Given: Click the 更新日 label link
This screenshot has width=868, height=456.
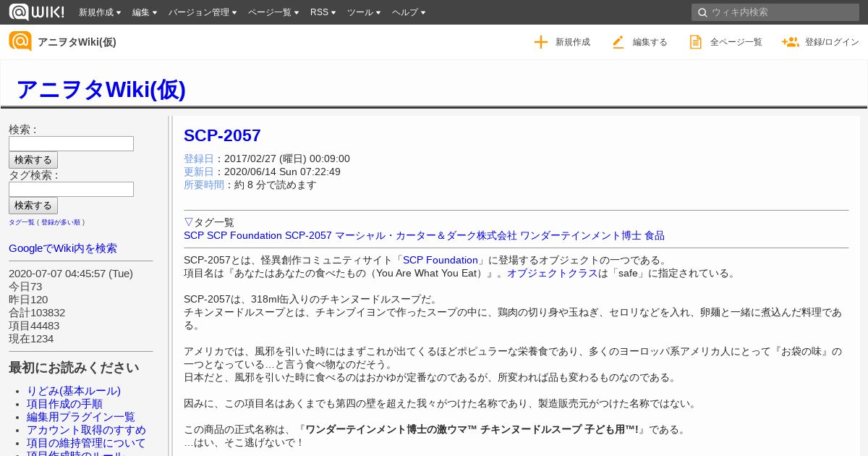Looking at the screenshot, I should click(x=199, y=172).
